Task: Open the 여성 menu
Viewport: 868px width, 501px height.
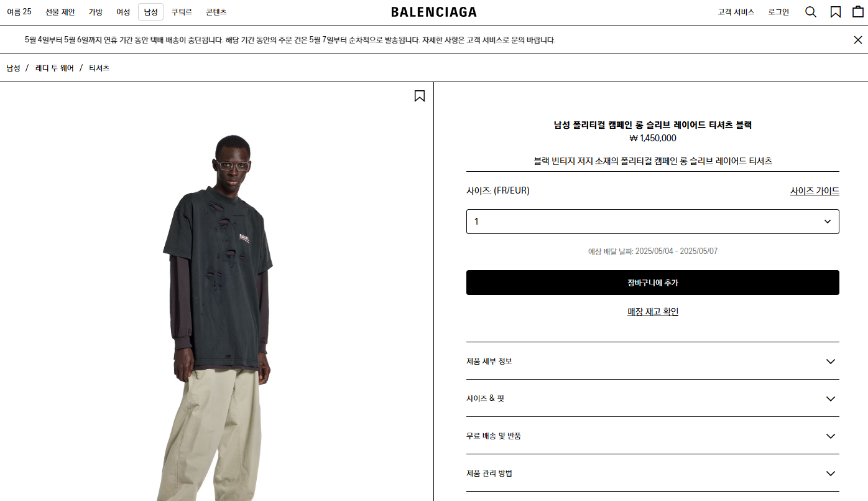Action: [123, 12]
